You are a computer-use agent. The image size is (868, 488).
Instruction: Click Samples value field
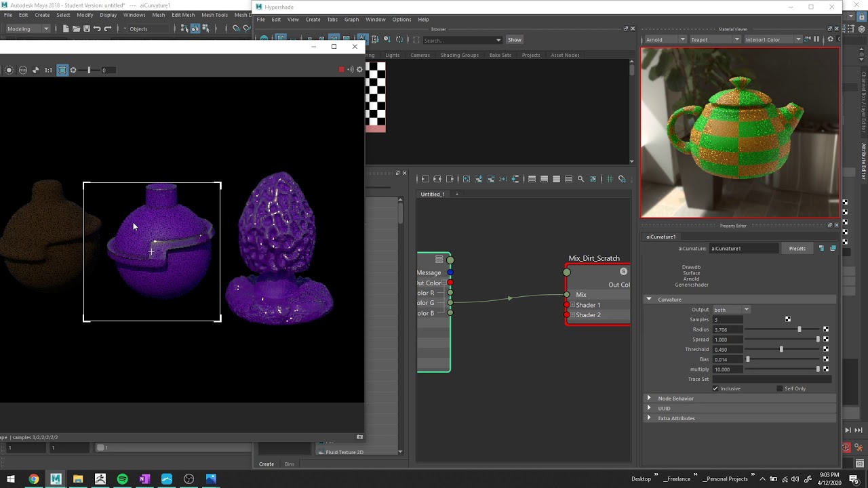tap(727, 319)
